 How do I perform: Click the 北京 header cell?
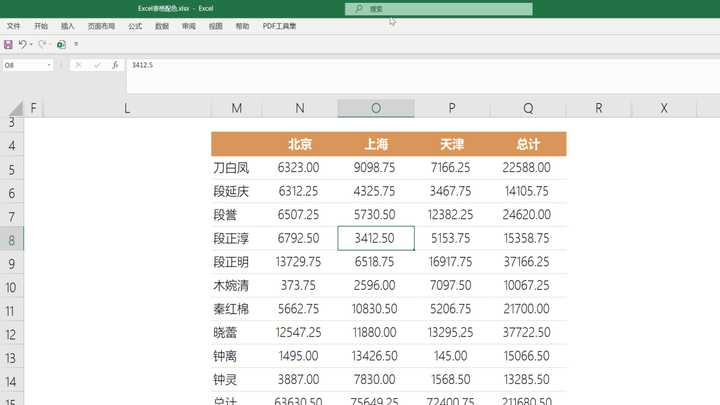coord(300,144)
